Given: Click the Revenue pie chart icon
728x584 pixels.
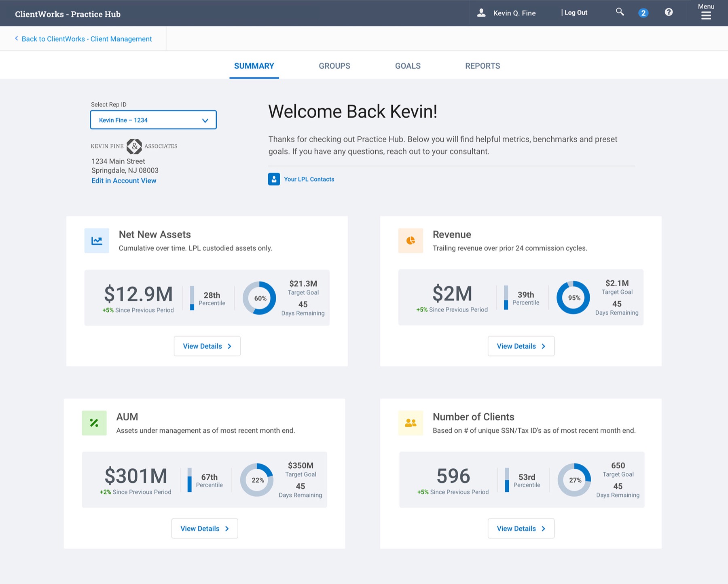Looking at the screenshot, I should pyautogui.click(x=411, y=241).
